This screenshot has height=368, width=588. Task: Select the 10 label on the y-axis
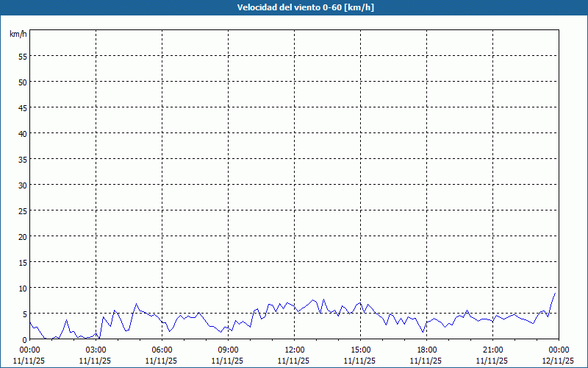(22, 288)
